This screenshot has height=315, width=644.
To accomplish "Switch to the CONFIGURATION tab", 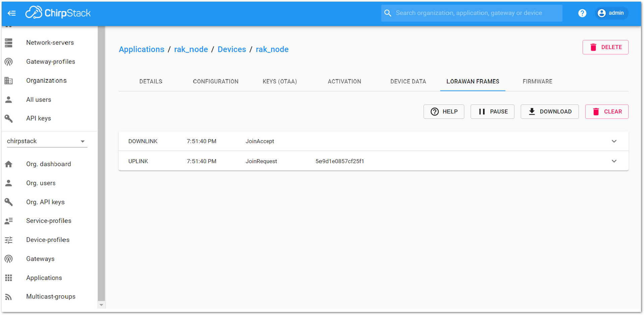I will pyautogui.click(x=215, y=81).
